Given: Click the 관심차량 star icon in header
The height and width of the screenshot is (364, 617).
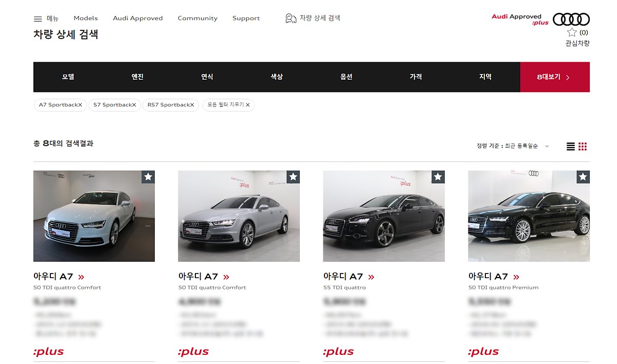Looking at the screenshot, I should 572,32.
